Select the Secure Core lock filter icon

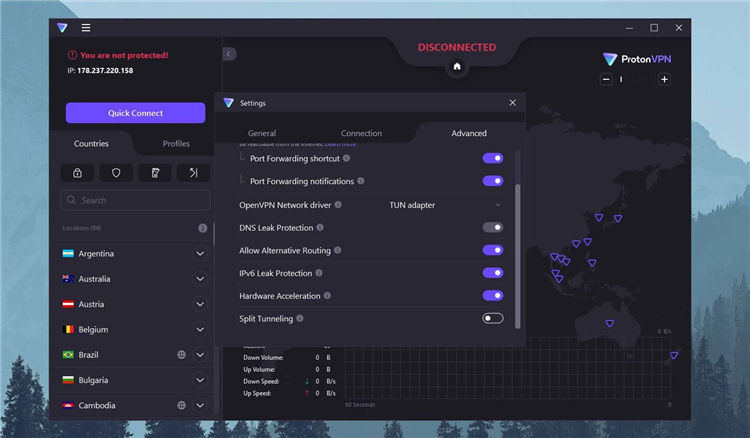pos(77,173)
